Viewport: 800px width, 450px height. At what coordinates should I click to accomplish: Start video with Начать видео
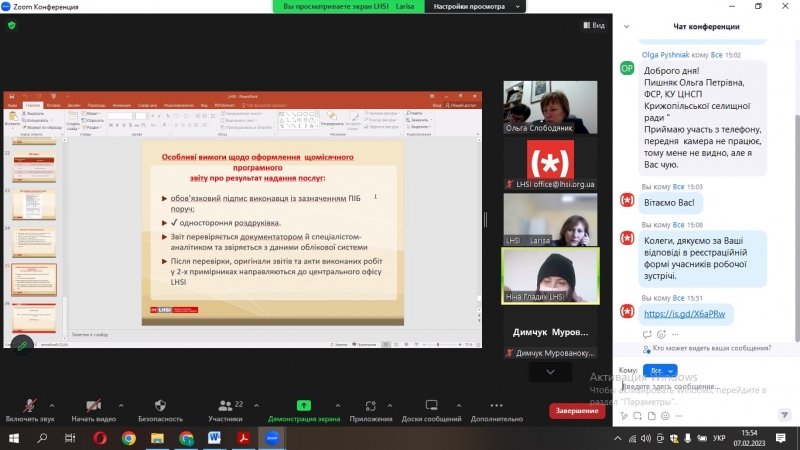93,409
